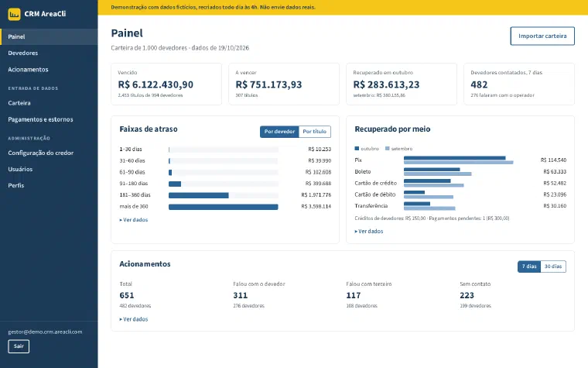Click the R$ 1.971.776 value
The image size is (588, 368).
(x=316, y=195)
